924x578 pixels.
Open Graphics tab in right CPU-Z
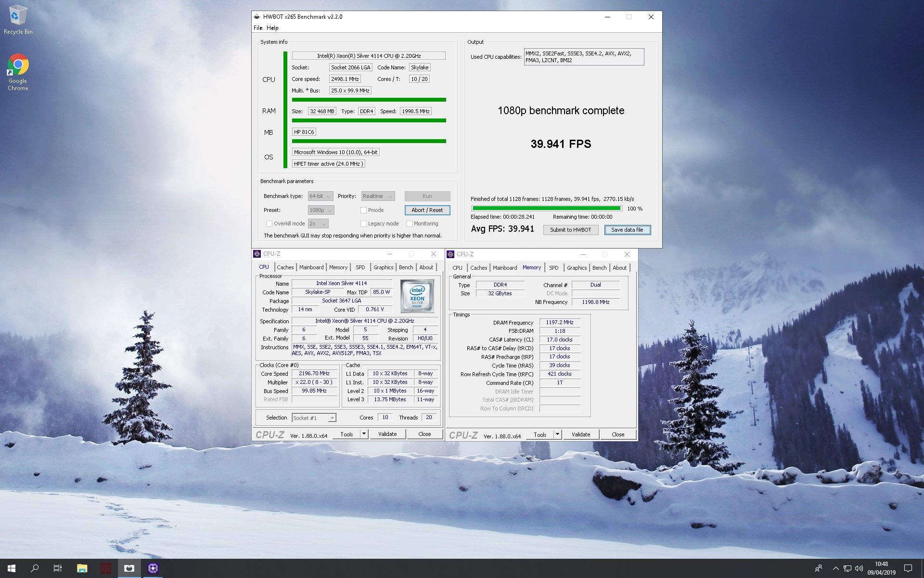click(577, 268)
